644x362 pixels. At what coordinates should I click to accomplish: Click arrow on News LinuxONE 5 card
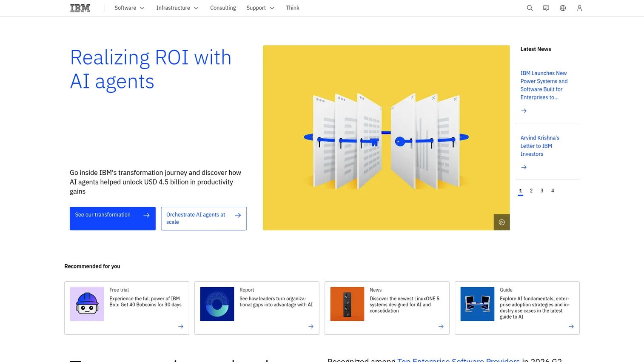click(x=441, y=326)
